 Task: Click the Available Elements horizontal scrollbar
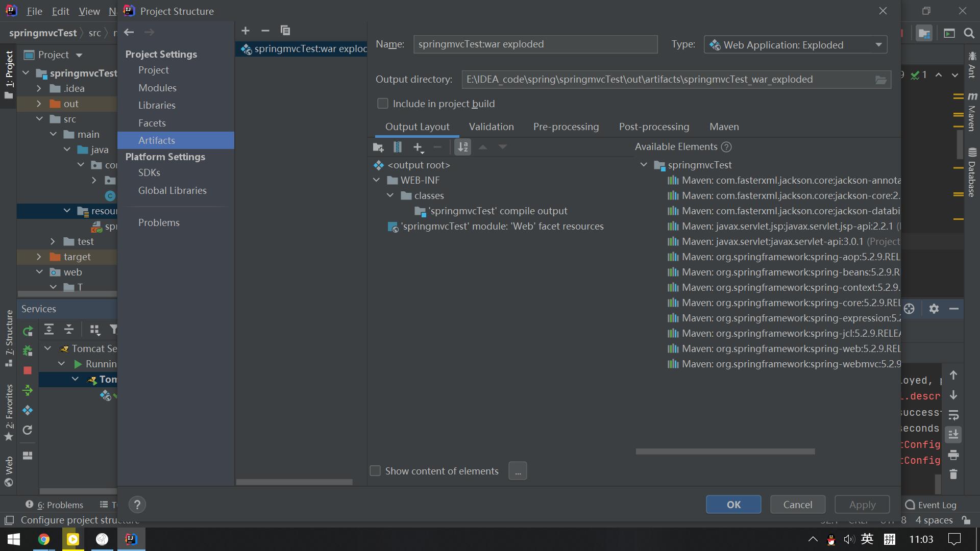click(725, 452)
